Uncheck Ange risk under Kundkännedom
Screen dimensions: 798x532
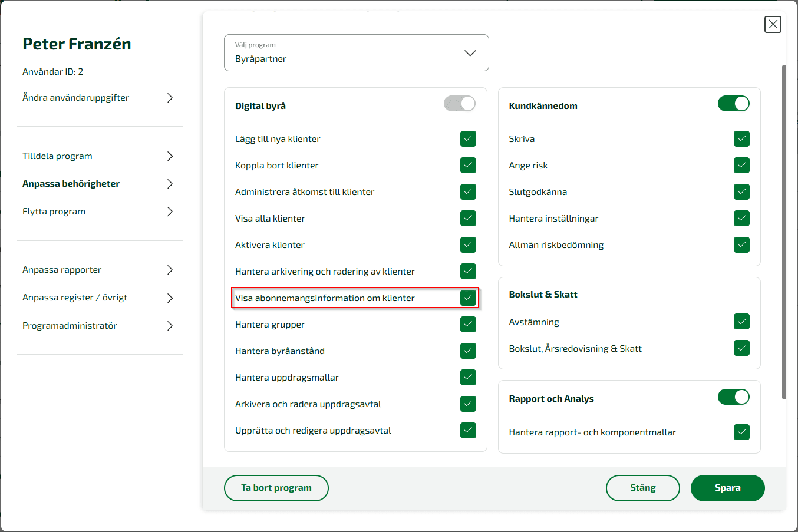[x=741, y=165]
